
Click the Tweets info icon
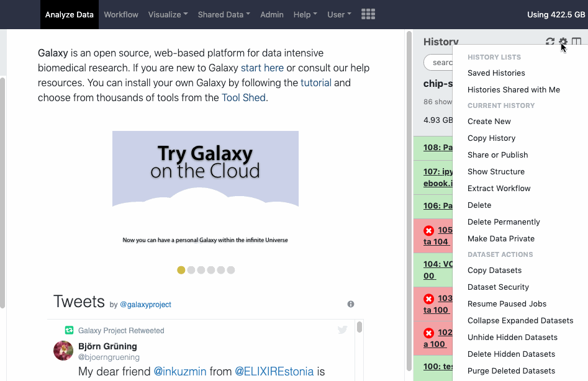351,304
